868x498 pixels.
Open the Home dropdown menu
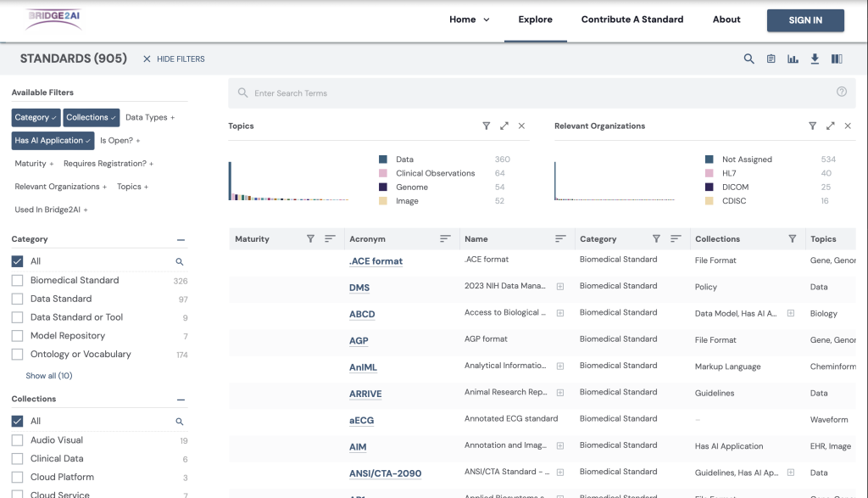tap(469, 20)
